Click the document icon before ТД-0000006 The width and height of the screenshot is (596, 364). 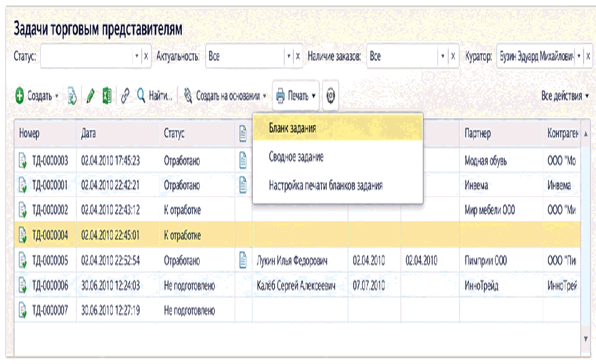pos(23,286)
